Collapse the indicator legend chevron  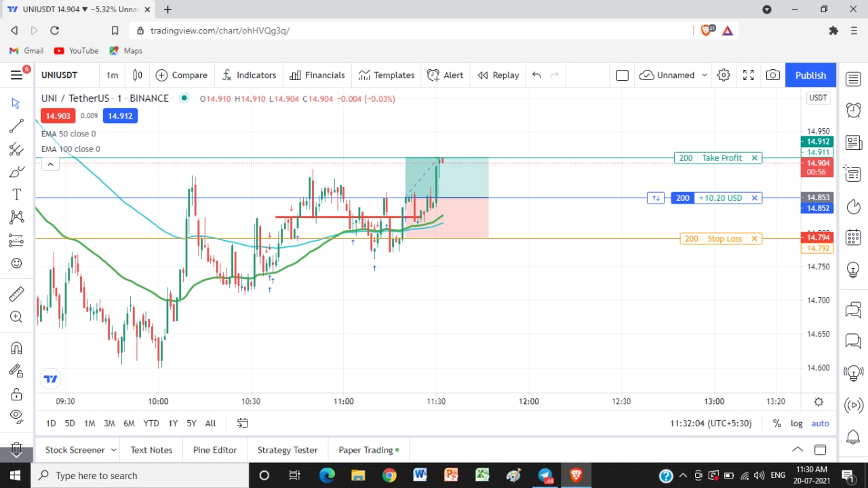(50, 163)
